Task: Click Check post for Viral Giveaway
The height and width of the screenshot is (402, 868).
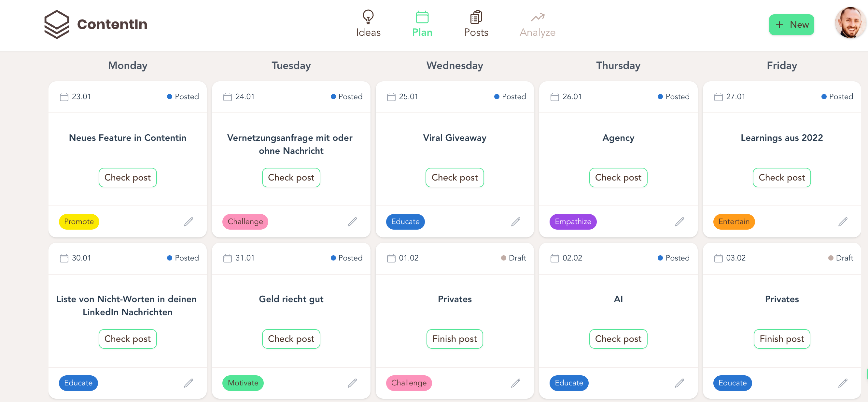Action: tap(455, 178)
